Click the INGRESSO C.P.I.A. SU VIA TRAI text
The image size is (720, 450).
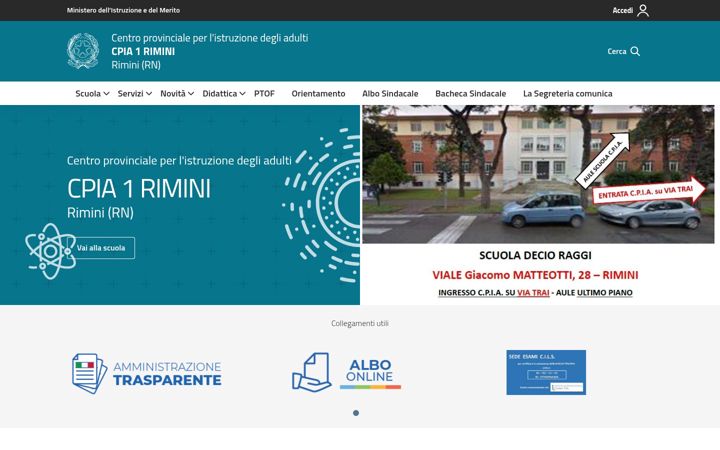click(494, 293)
